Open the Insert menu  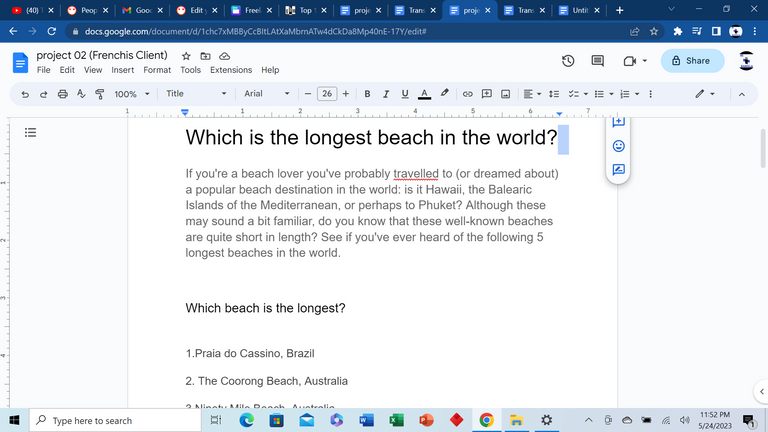(x=123, y=70)
